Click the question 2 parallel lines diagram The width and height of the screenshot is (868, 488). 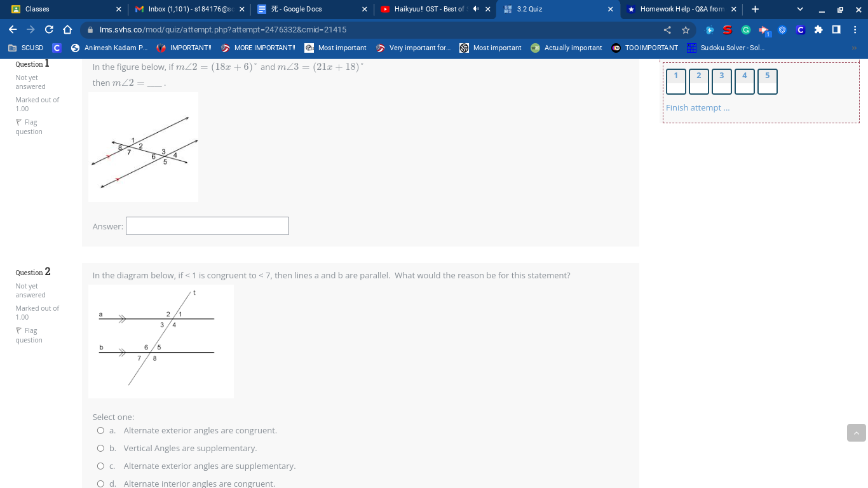pyautogui.click(x=161, y=341)
